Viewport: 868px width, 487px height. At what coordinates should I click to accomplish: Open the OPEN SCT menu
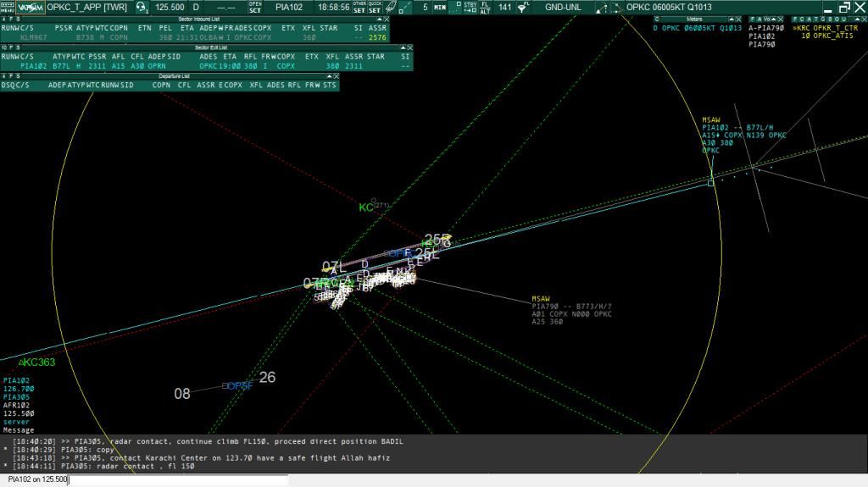point(254,8)
